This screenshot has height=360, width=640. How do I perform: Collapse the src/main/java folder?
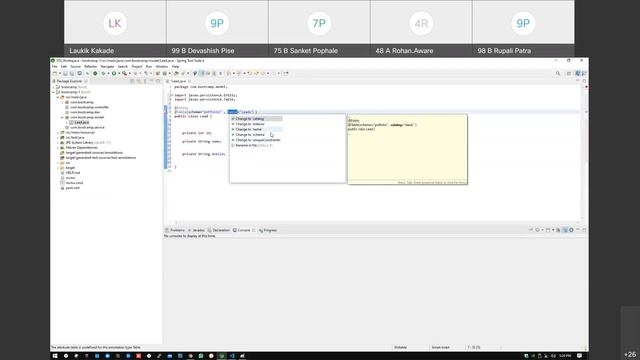tap(58, 97)
